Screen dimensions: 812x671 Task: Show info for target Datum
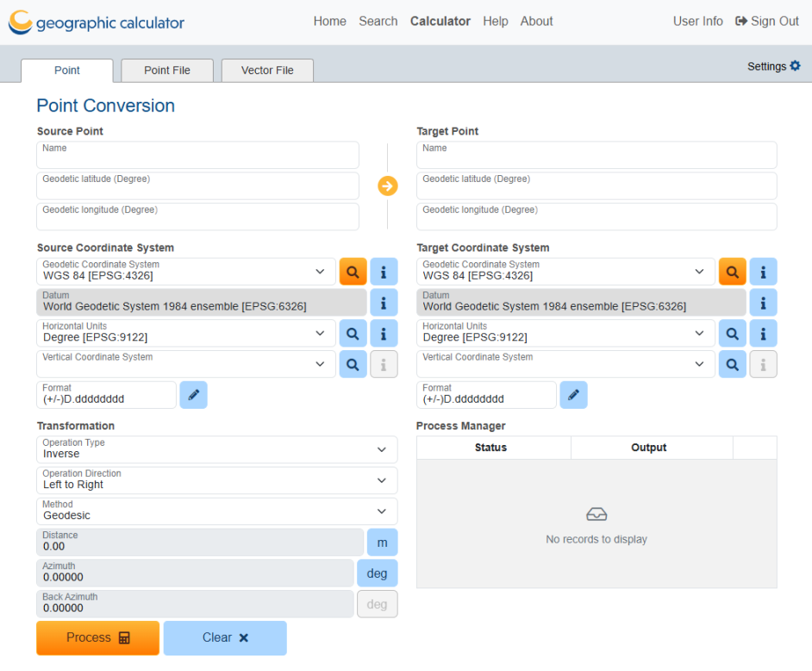point(764,303)
